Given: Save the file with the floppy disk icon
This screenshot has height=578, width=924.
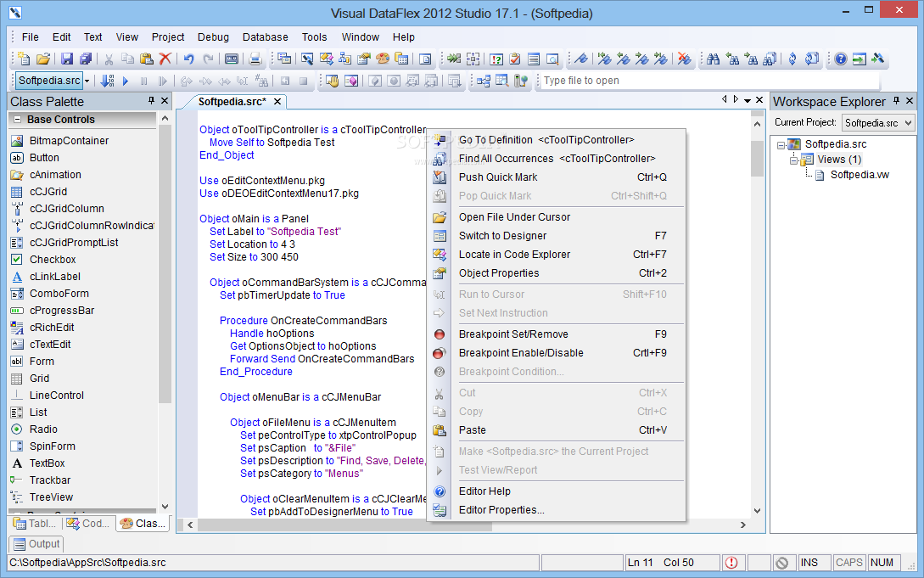Looking at the screenshot, I should (66, 59).
